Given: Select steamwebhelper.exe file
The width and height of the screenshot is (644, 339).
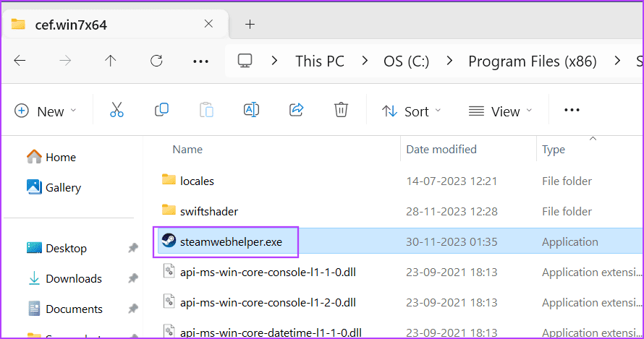Looking at the screenshot, I should click(231, 242).
